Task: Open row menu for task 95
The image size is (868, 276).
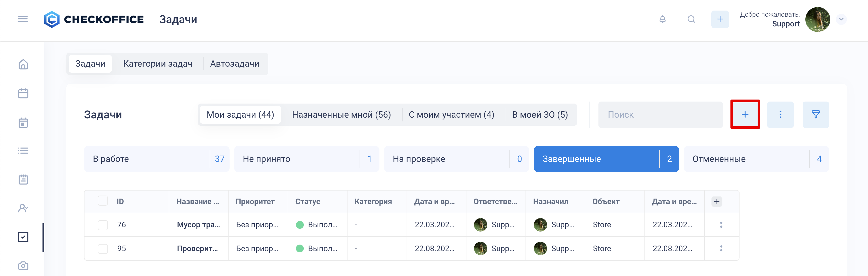Action: [721, 248]
